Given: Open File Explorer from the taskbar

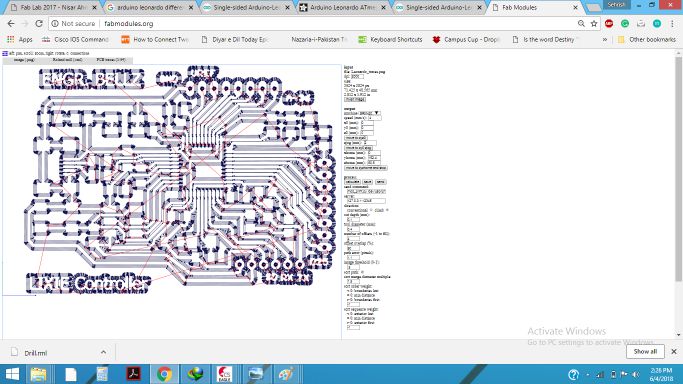Looking at the screenshot, I should [x=39, y=374].
